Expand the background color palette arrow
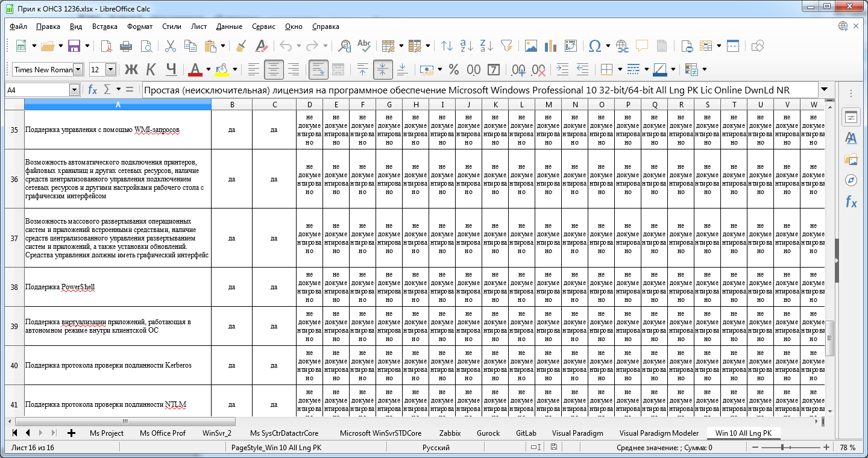This screenshot has width=868, height=458. [234, 69]
